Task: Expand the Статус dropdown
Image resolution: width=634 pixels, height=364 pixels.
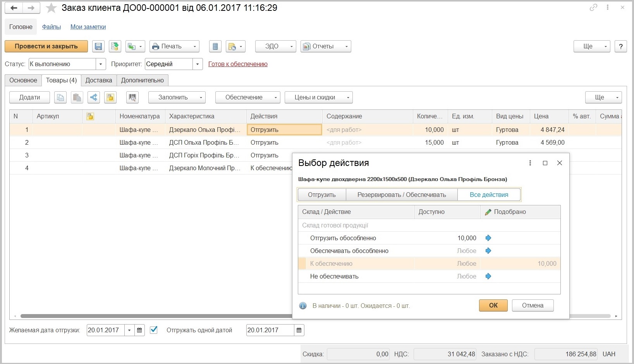Action: click(101, 64)
